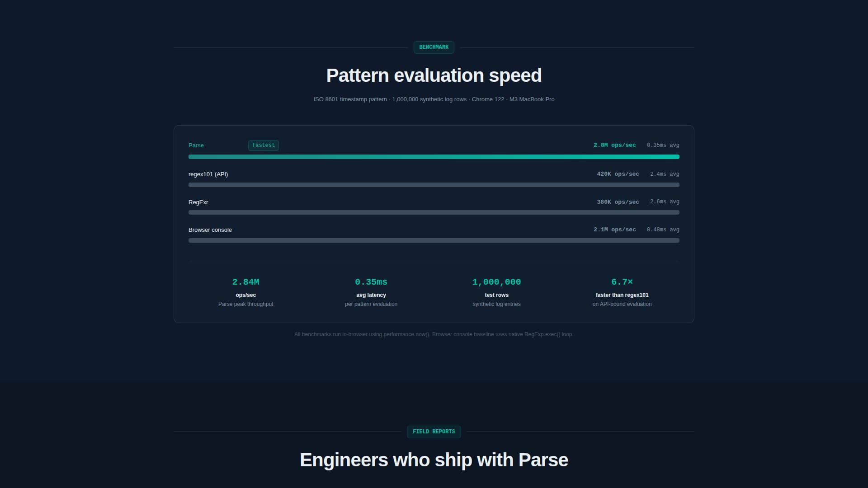Select the 'Browser console' label

(210, 230)
